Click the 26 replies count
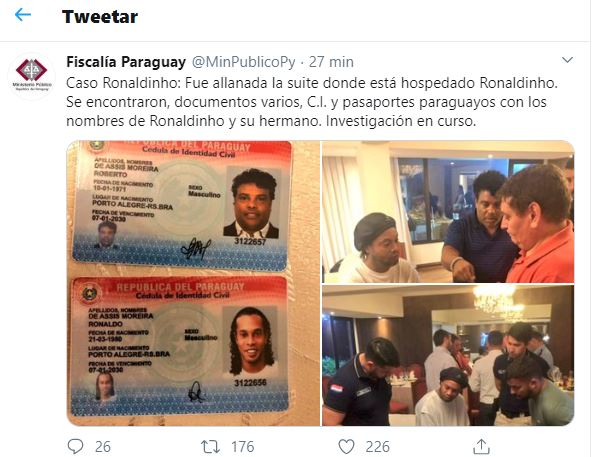Screen dimensions: 593x457 pyautogui.click(x=102, y=447)
